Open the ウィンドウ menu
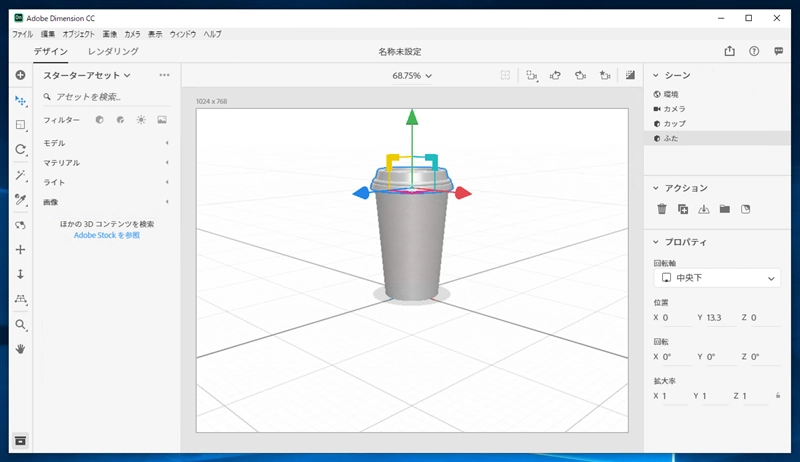Viewport: 800px width, 462px height. tap(183, 34)
